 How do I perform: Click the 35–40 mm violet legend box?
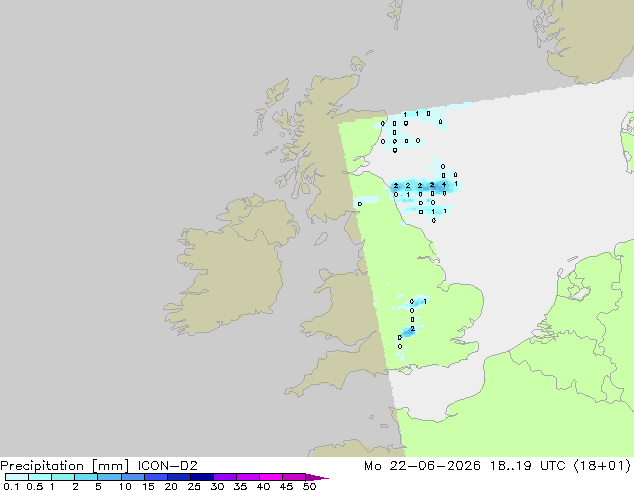pyautogui.click(x=247, y=477)
